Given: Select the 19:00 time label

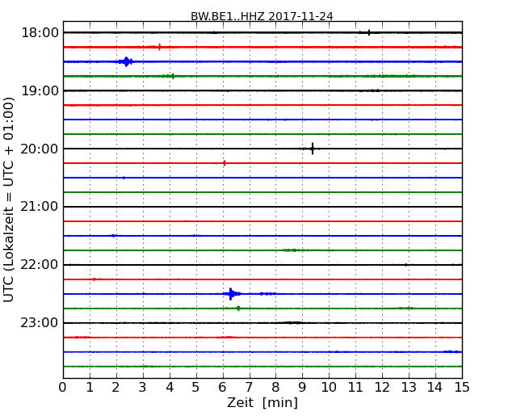Looking at the screenshot, I should tap(40, 90).
